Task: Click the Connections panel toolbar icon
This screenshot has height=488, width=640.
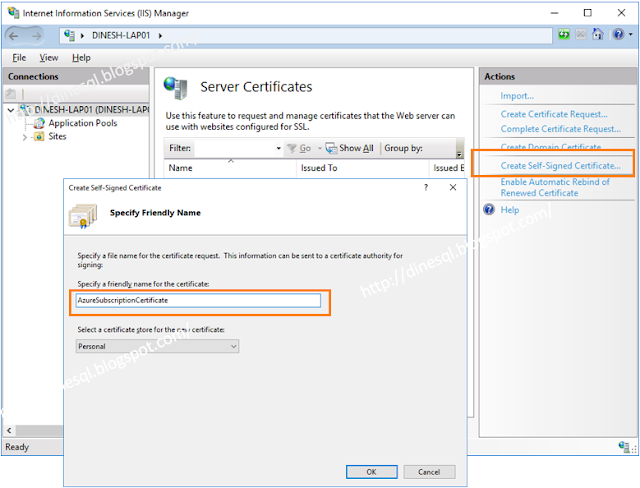Action: coord(11,93)
